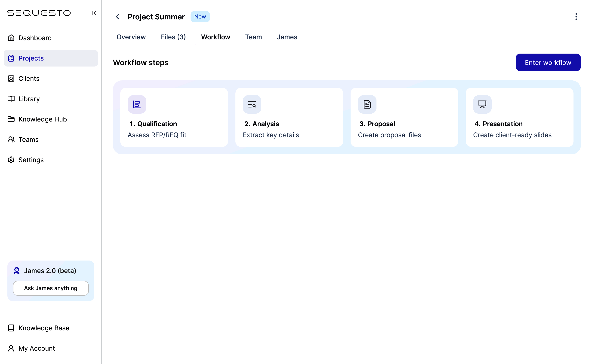This screenshot has height=364, width=592.
Task: Open the Clients page in the sidebar
Action: click(x=29, y=79)
